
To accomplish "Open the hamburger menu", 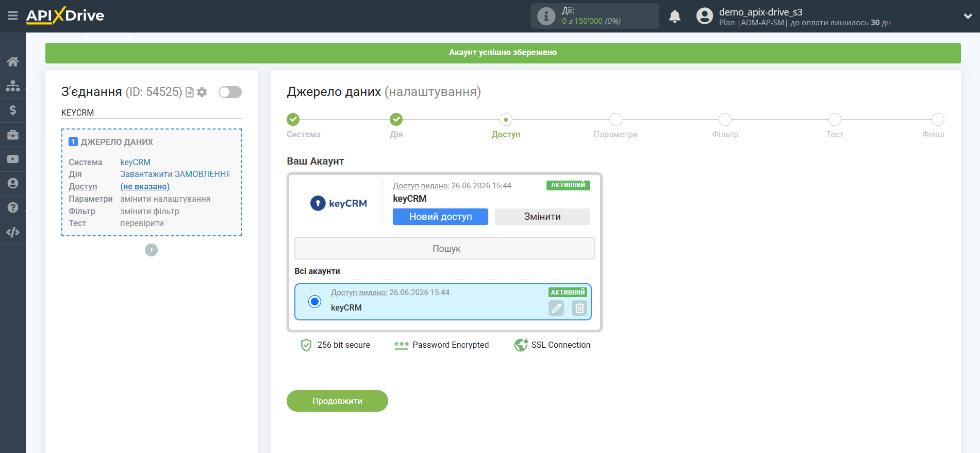I will [x=13, y=15].
